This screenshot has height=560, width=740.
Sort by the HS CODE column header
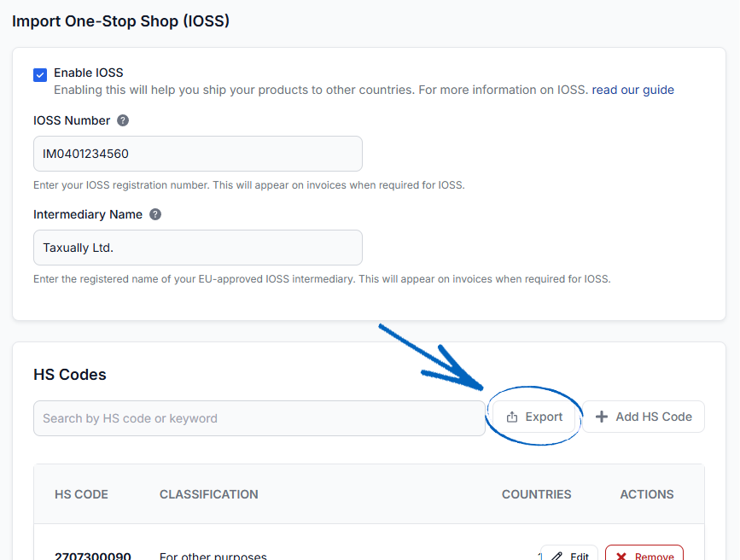tap(81, 494)
